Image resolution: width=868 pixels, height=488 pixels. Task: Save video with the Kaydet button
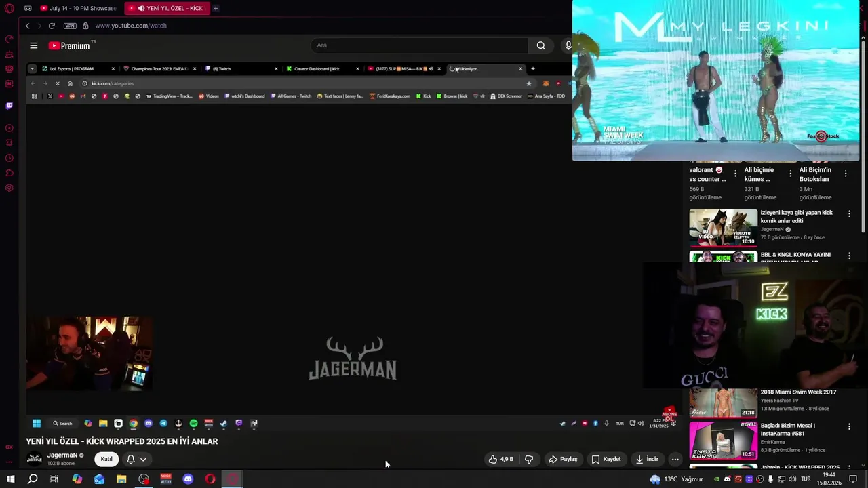[x=606, y=459]
